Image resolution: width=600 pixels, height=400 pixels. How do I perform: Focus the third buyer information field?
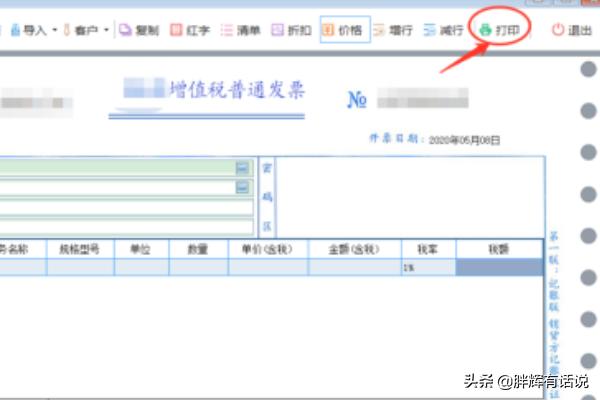pyautogui.click(x=126, y=207)
